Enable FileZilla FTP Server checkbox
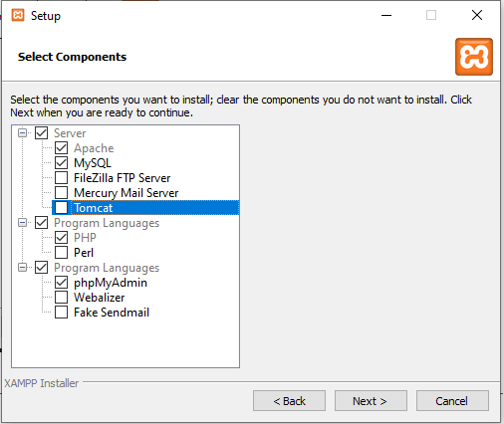Screen dimensions: 504x424 click(62, 178)
